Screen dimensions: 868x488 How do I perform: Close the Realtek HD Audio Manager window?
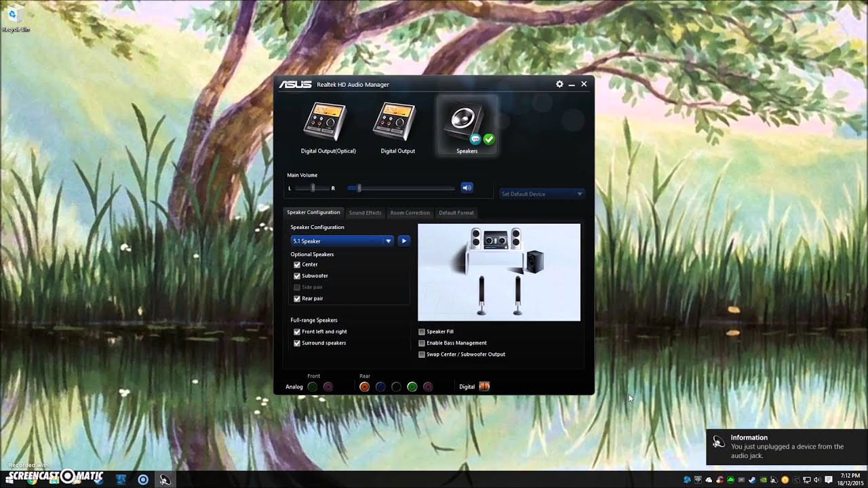584,84
